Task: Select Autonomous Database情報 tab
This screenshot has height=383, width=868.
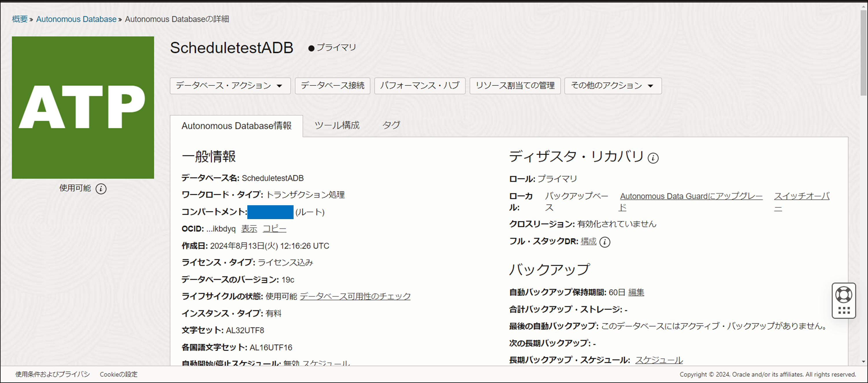Action: [x=236, y=126]
